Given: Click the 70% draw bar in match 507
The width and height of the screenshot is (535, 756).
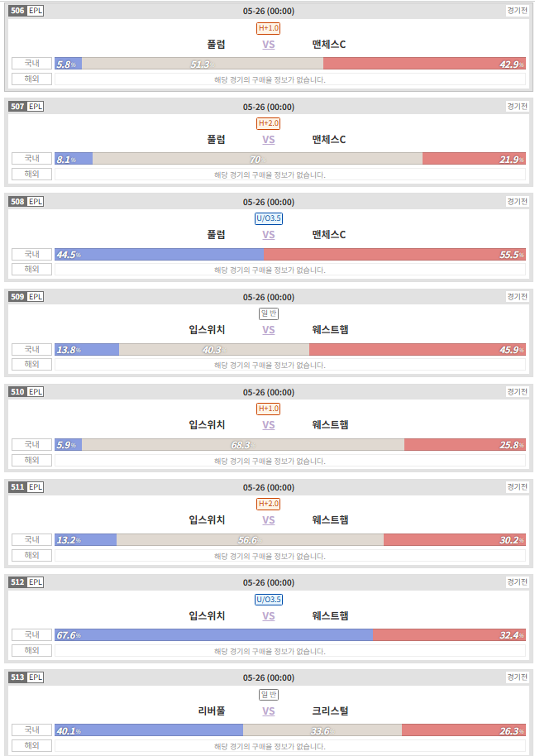Looking at the screenshot, I should [x=257, y=159].
